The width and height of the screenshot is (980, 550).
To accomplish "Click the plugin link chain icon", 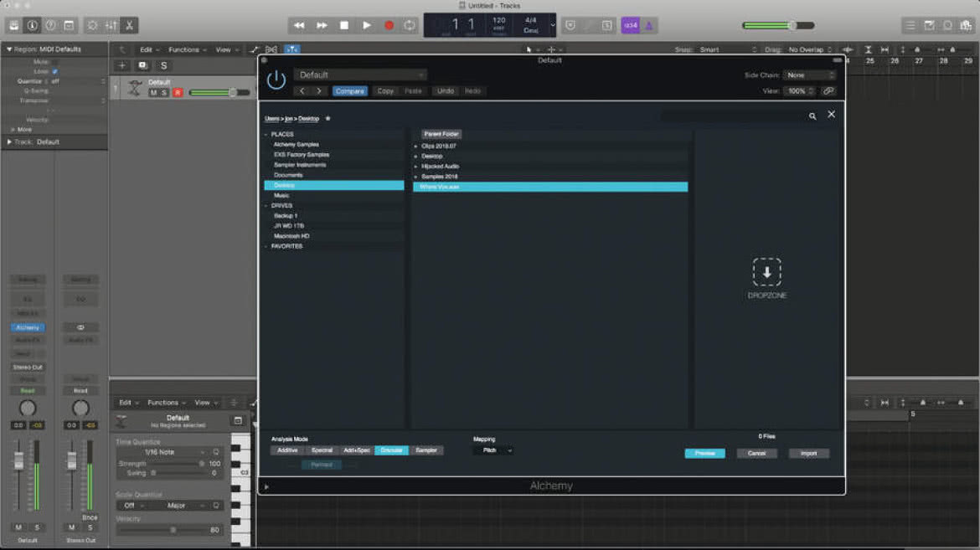I will 828,91.
